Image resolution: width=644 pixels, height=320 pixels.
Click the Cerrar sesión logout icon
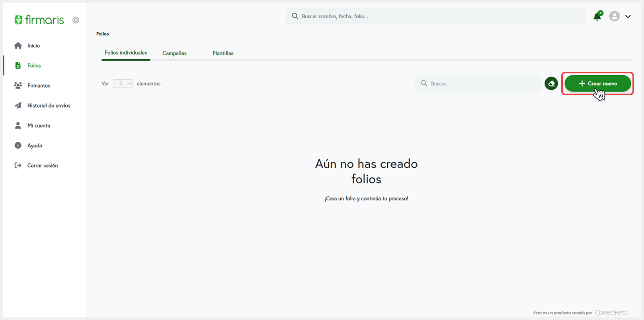18,165
